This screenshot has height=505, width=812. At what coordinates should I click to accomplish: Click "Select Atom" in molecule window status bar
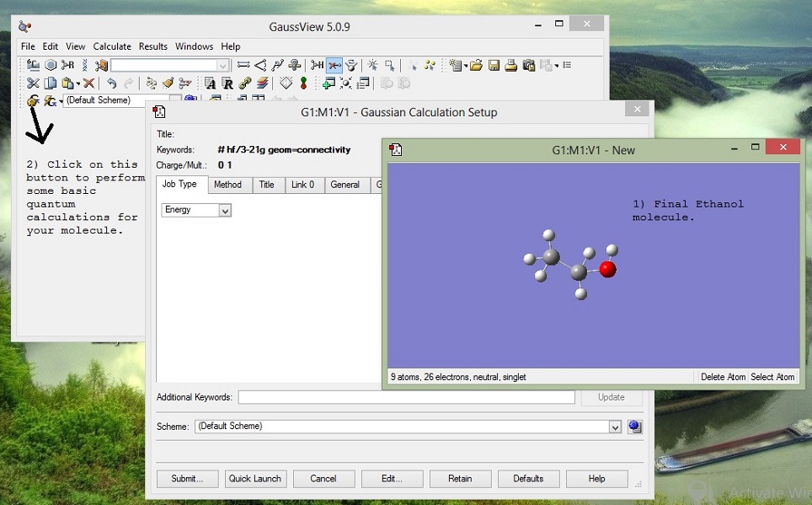[772, 377]
